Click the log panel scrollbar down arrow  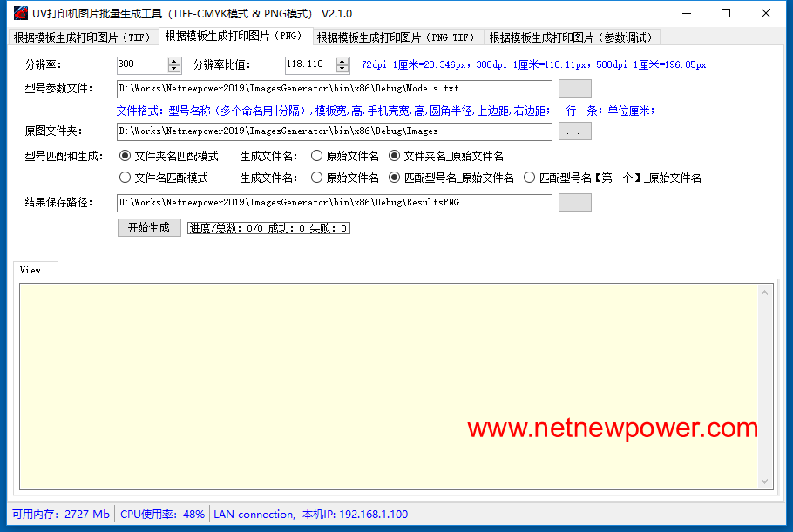(x=765, y=481)
